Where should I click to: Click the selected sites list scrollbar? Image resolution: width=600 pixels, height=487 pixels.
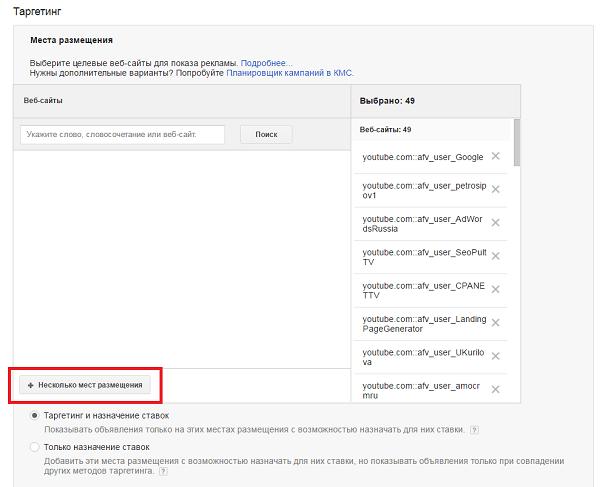[x=517, y=142]
